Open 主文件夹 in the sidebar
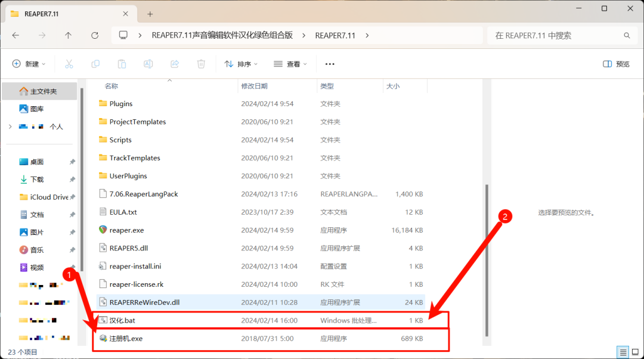This screenshot has width=644, height=359. 40,91
